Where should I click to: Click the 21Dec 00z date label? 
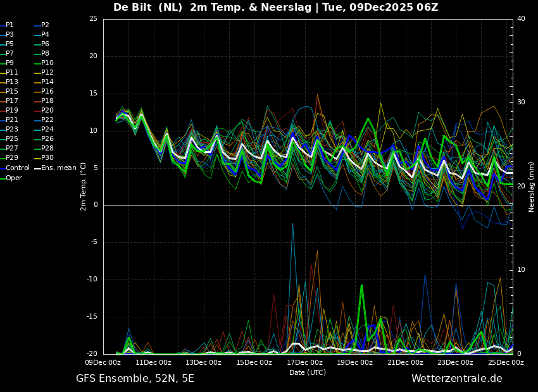405,362
